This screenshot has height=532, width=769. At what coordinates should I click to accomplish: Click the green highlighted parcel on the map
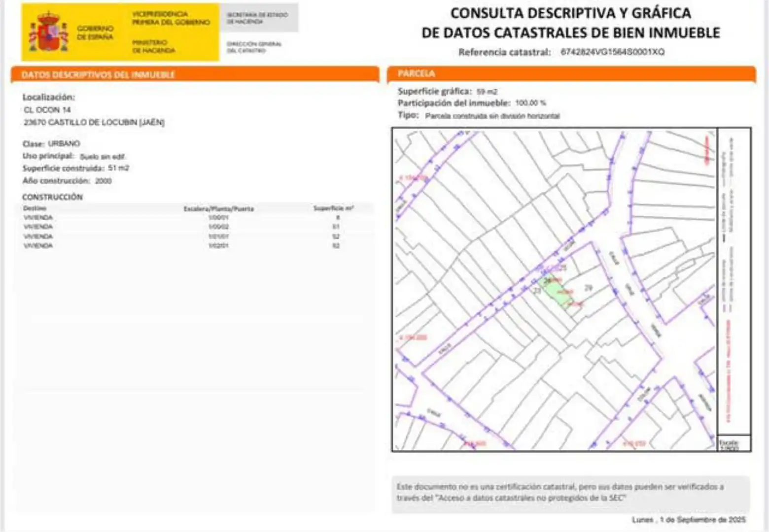coord(557,291)
